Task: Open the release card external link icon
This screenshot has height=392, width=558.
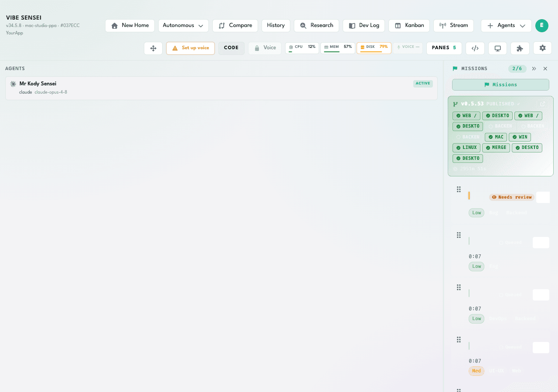Action: [x=543, y=104]
